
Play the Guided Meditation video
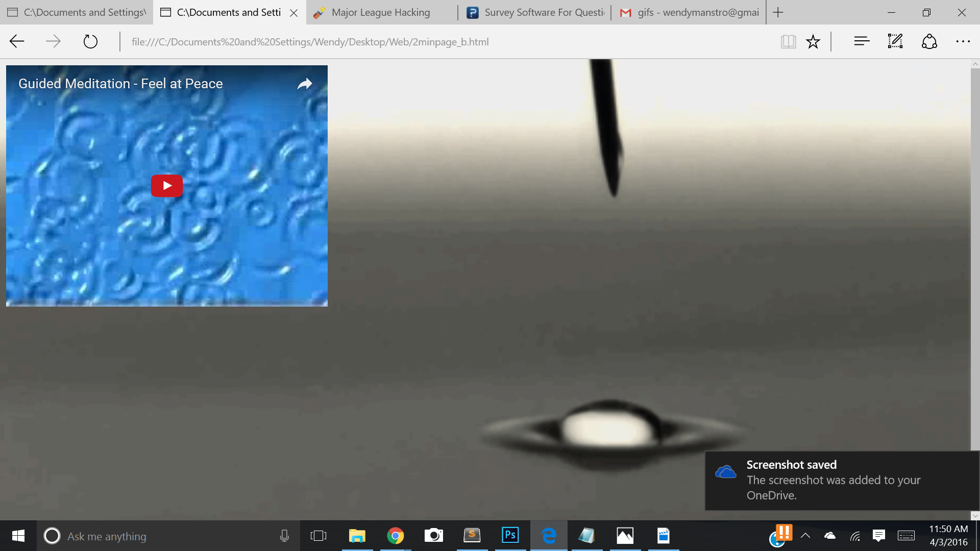coord(166,186)
